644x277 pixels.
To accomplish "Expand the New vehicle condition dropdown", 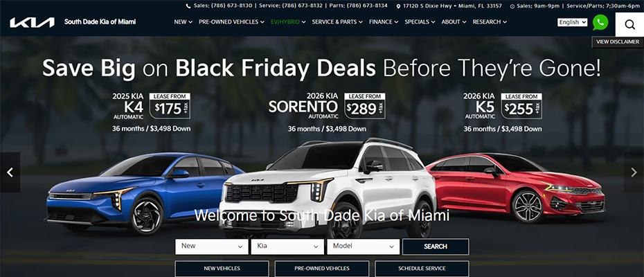I will point(212,247).
